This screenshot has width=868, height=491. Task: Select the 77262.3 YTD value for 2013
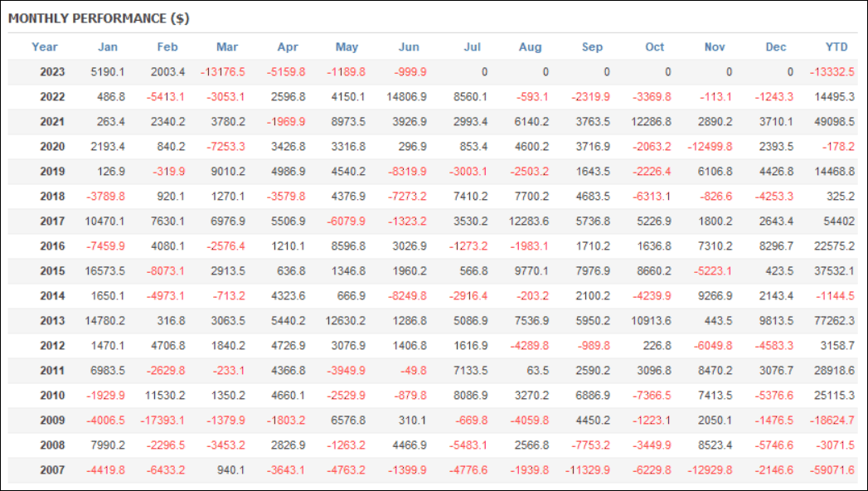[x=834, y=320]
